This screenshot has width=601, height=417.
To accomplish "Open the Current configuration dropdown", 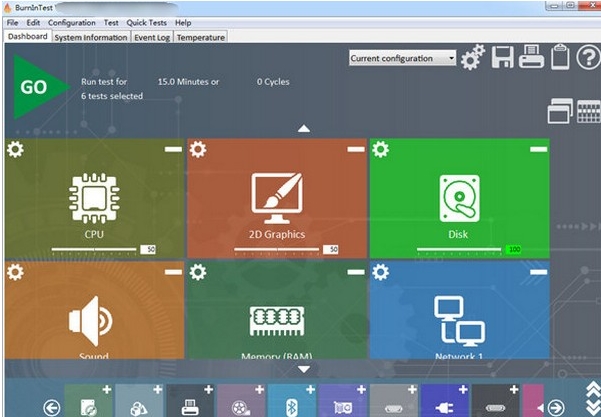I will (402, 58).
